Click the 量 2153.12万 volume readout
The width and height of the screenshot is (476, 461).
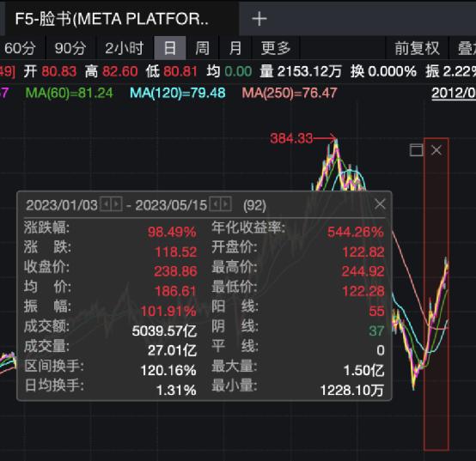[x=301, y=71]
